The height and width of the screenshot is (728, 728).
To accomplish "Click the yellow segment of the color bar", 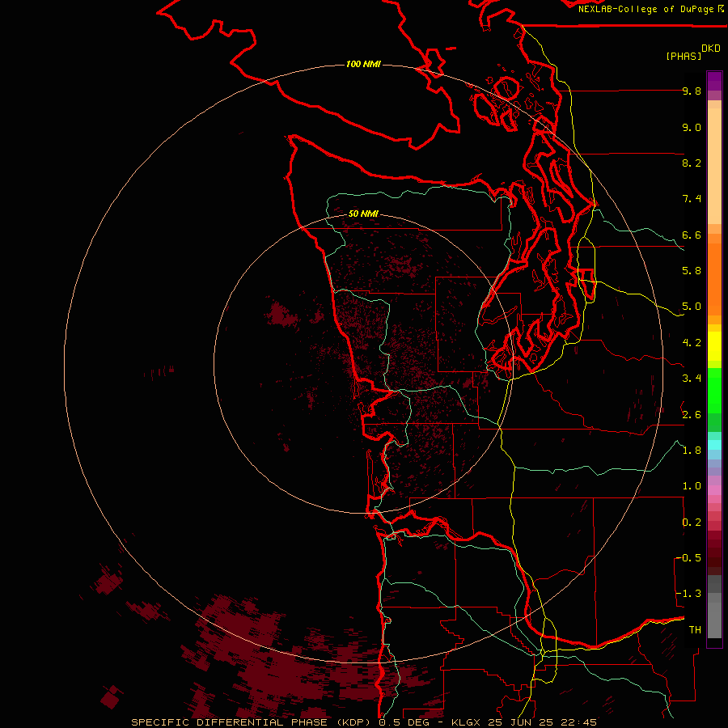I will tap(714, 346).
